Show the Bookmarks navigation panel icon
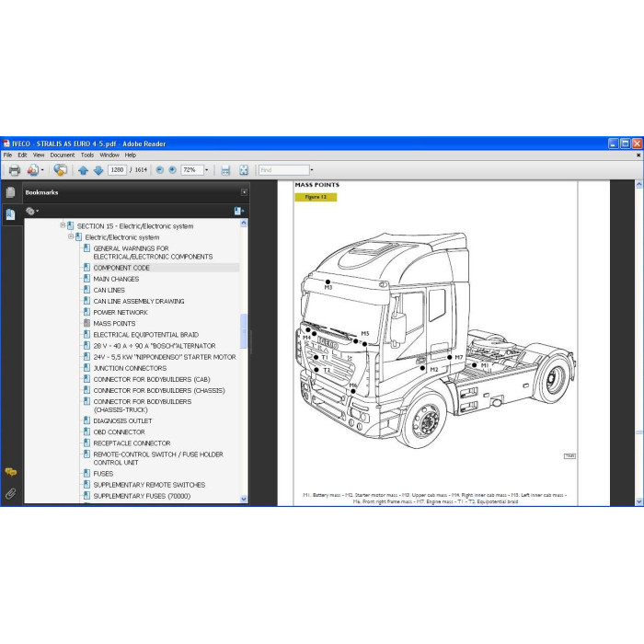The height and width of the screenshot is (644, 644). click(11, 214)
